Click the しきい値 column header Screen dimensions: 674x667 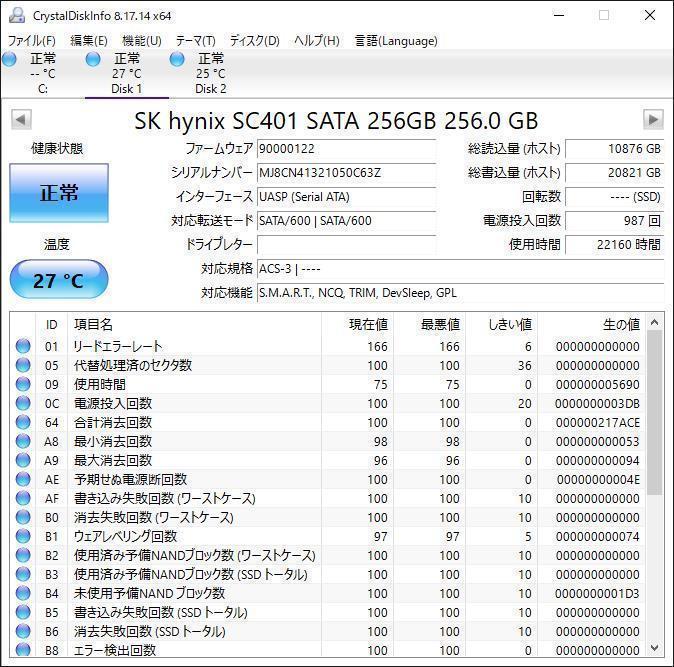point(501,324)
